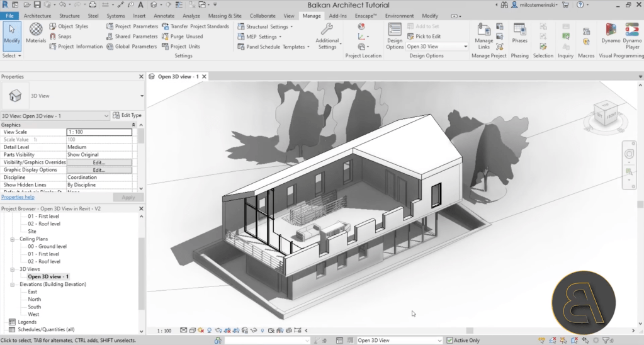
Task: Open the Properties help link
Action: [x=18, y=197]
